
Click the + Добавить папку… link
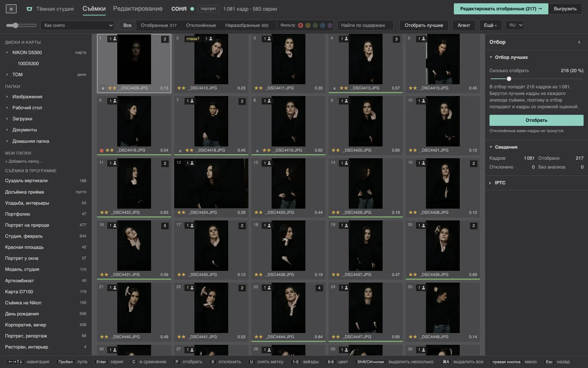[x=24, y=162]
